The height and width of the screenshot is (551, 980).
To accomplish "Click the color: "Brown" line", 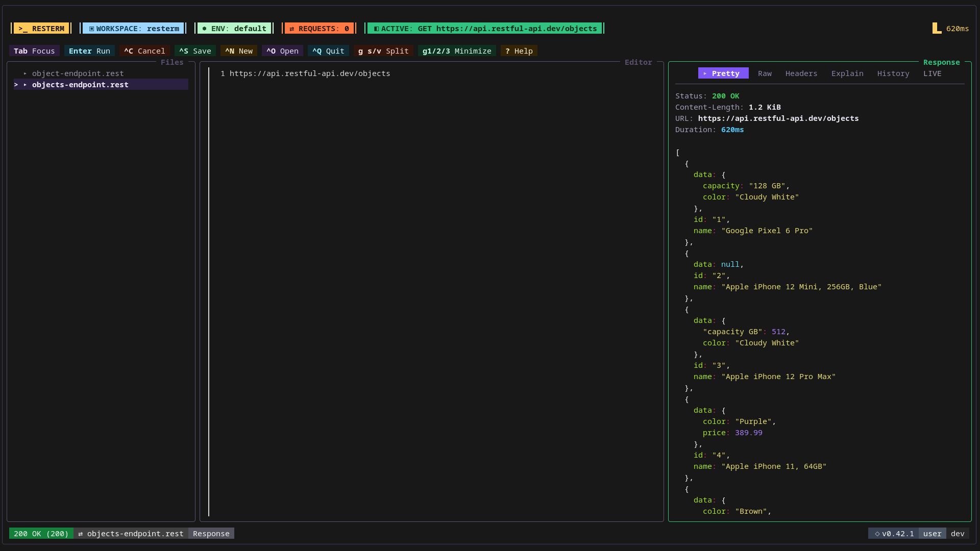I will click(x=737, y=511).
